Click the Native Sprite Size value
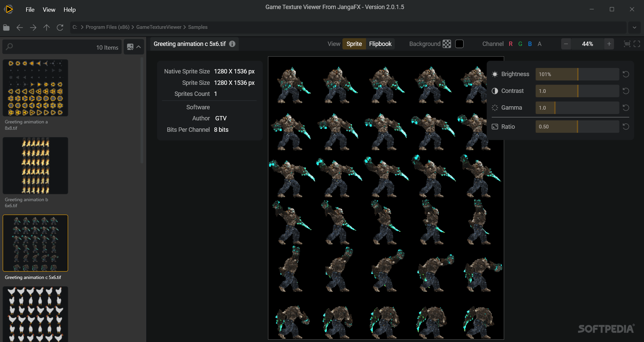 (234, 71)
